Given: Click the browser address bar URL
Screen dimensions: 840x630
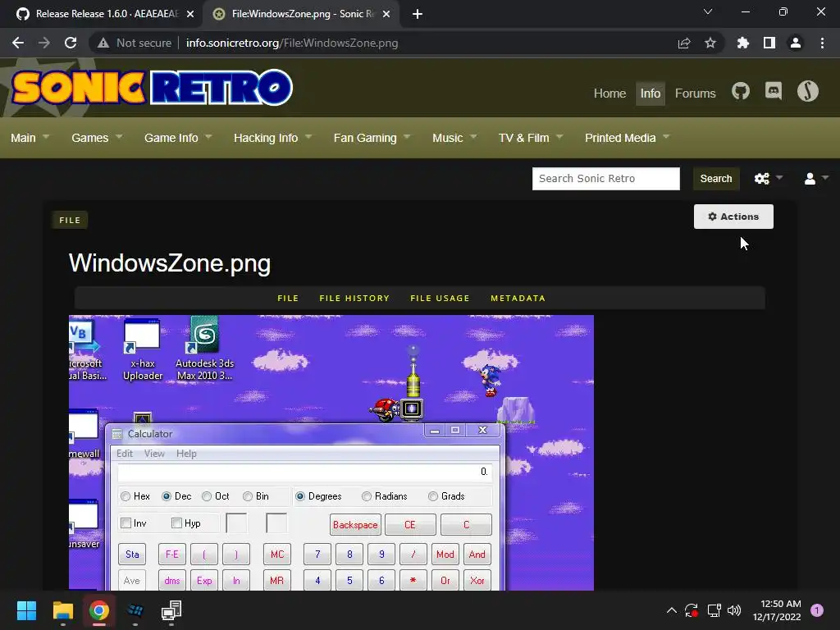Looking at the screenshot, I should coord(292,43).
